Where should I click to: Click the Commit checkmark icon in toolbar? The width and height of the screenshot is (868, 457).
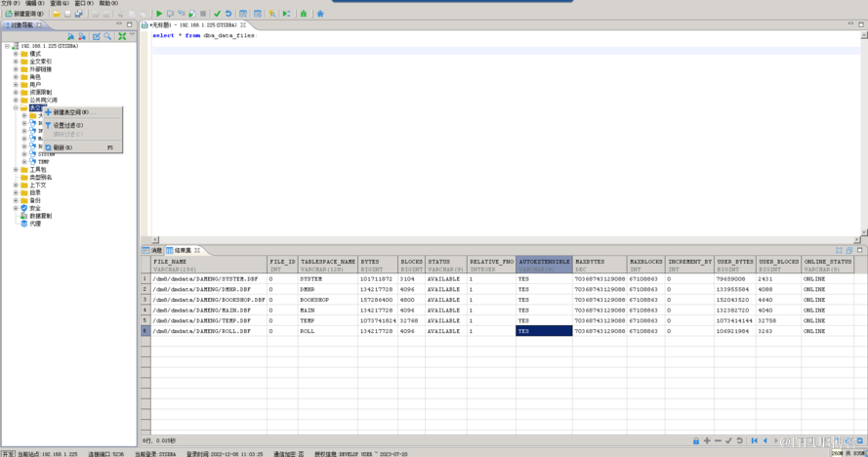point(217,14)
